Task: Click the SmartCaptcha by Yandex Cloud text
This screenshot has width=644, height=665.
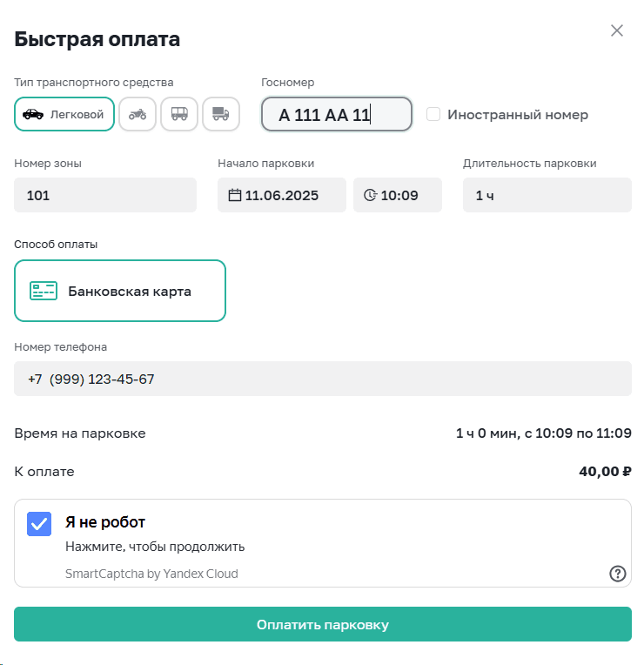Action: pos(151,574)
